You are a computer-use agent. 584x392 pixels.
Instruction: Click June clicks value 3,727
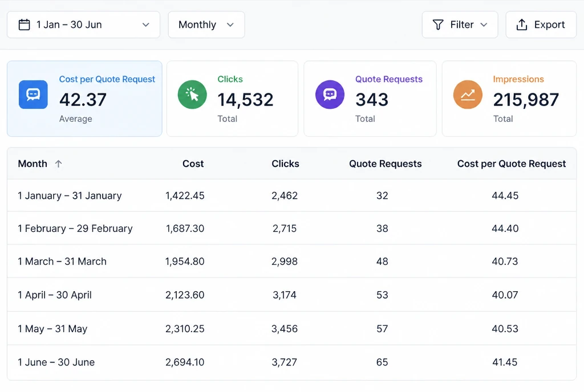click(285, 362)
